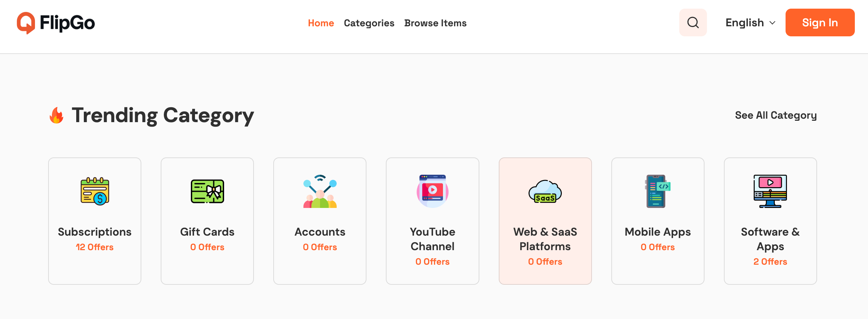Click the FlipGo logo

tap(56, 23)
